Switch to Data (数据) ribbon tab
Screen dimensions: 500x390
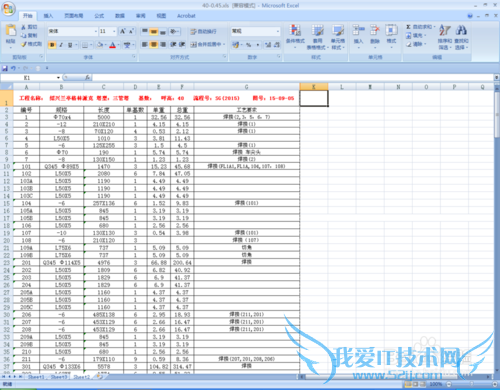120,16
